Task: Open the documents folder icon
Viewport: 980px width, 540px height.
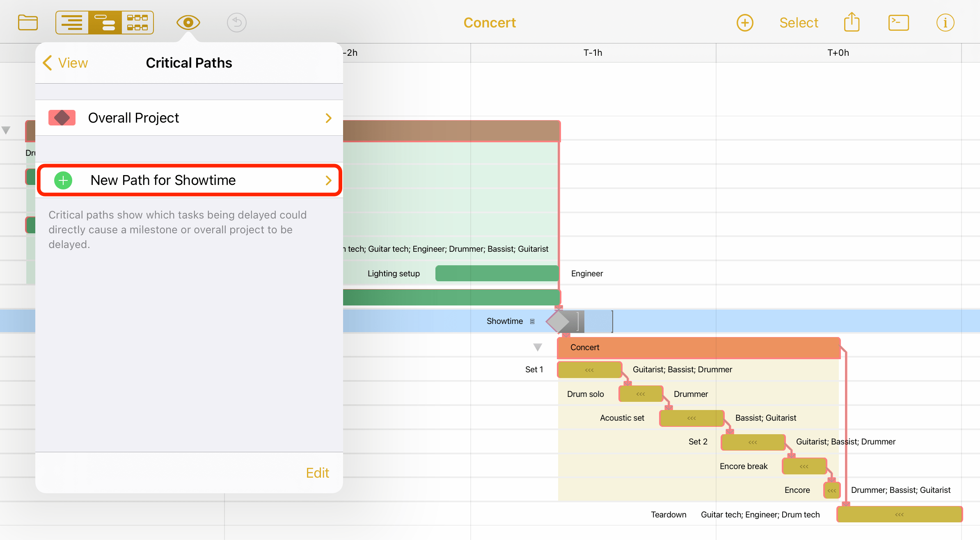Action: click(28, 23)
